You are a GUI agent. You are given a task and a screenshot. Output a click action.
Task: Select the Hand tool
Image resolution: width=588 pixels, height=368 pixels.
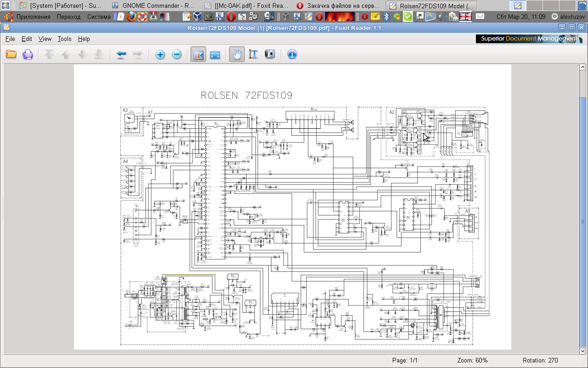(237, 54)
